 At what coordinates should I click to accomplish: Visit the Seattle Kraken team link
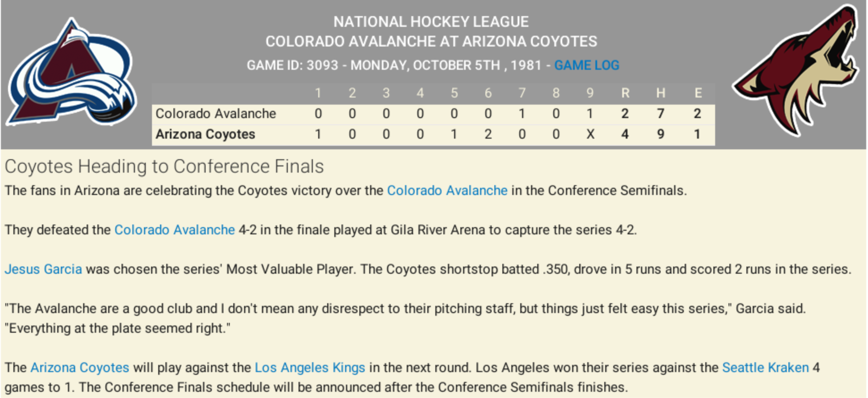[765, 368]
